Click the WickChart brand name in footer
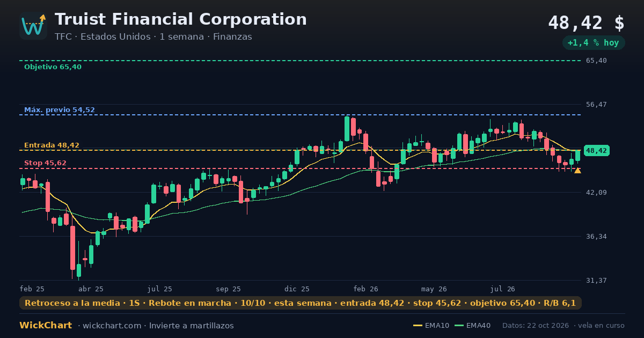The image size is (644, 338). tap(46, 326)
